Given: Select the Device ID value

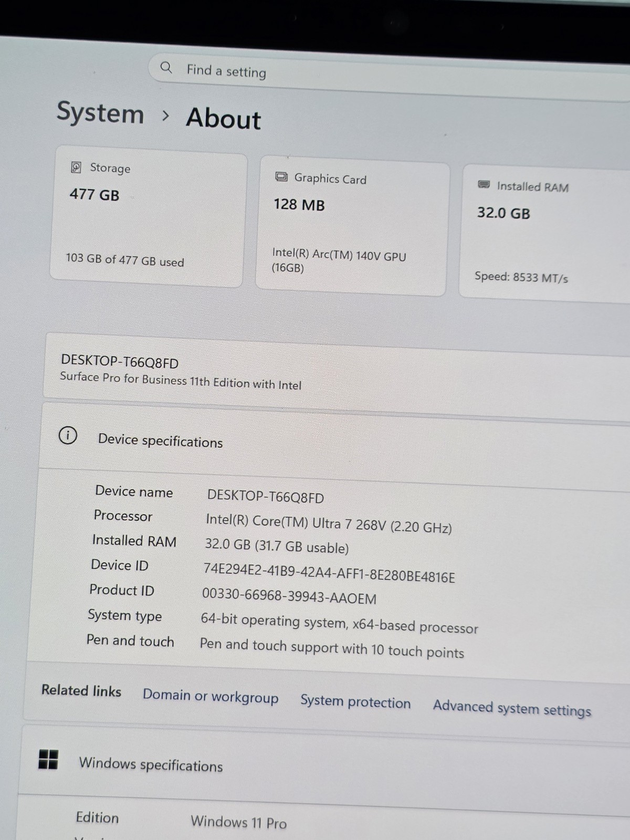Looking at the screenshot, I should 329,572.
